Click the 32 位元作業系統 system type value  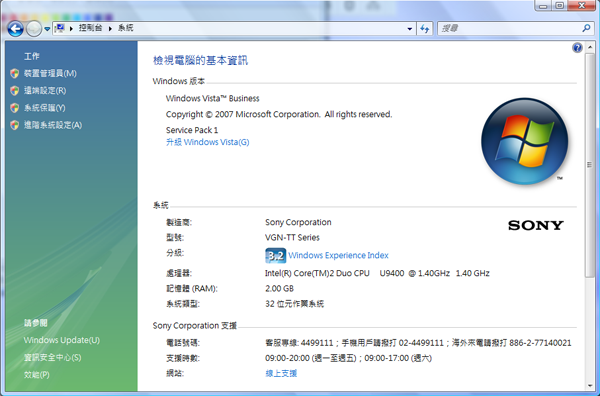pos(294,304)
